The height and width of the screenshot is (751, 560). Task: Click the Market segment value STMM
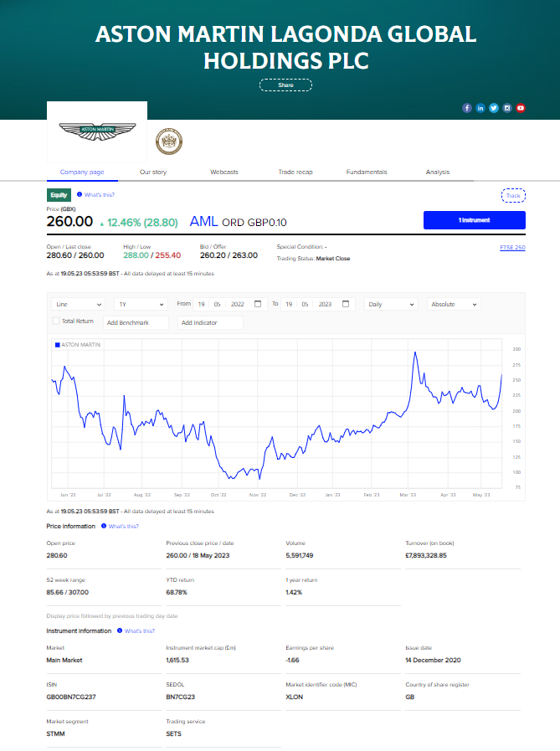[x=55, y=733]
